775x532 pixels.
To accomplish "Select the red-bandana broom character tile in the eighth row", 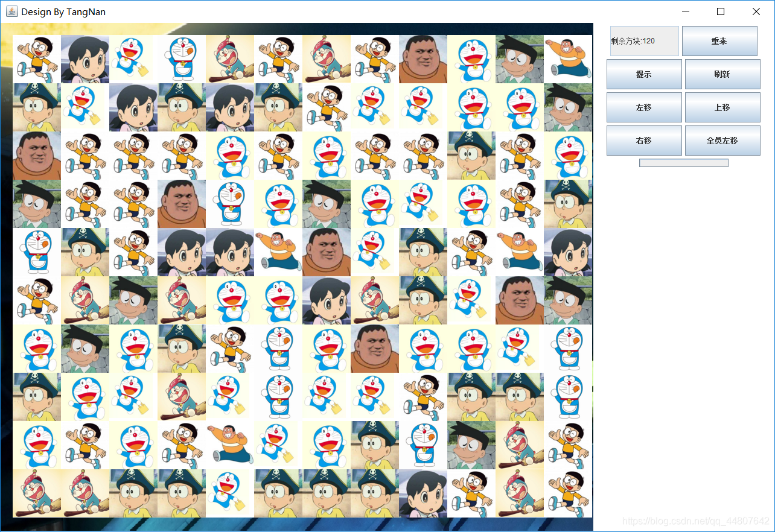I will click(x=182, y=397).
